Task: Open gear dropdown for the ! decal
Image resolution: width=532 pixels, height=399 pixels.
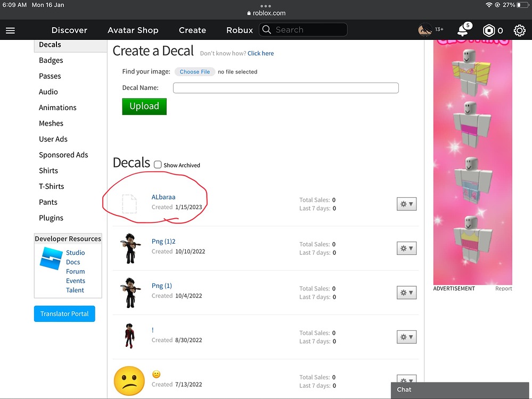Action: tap(406, 337)
